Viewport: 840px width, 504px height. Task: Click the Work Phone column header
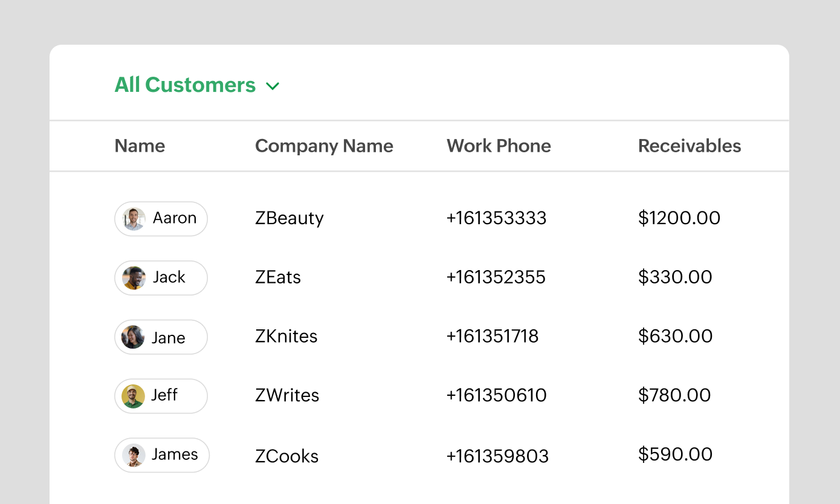pyautogui.click(x=499, y=146)
